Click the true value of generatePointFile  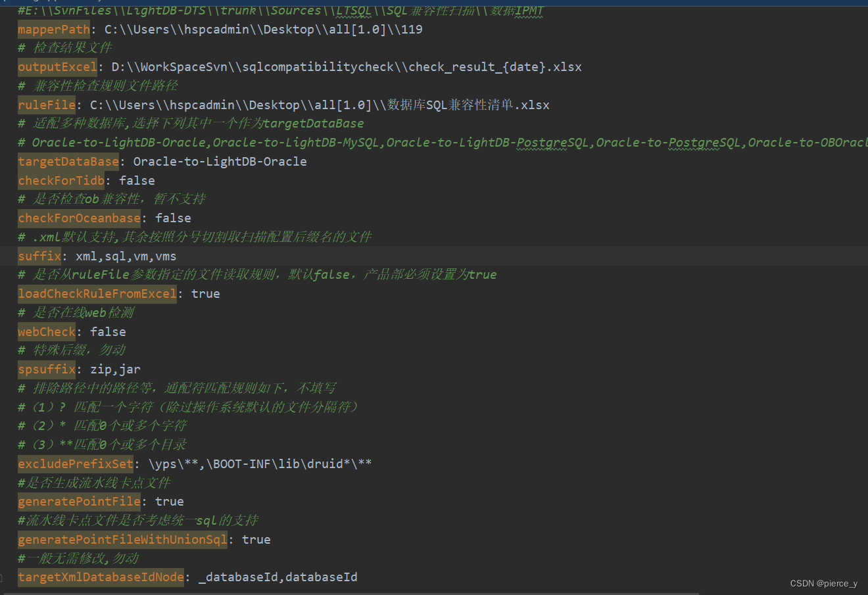pos(168,501)
